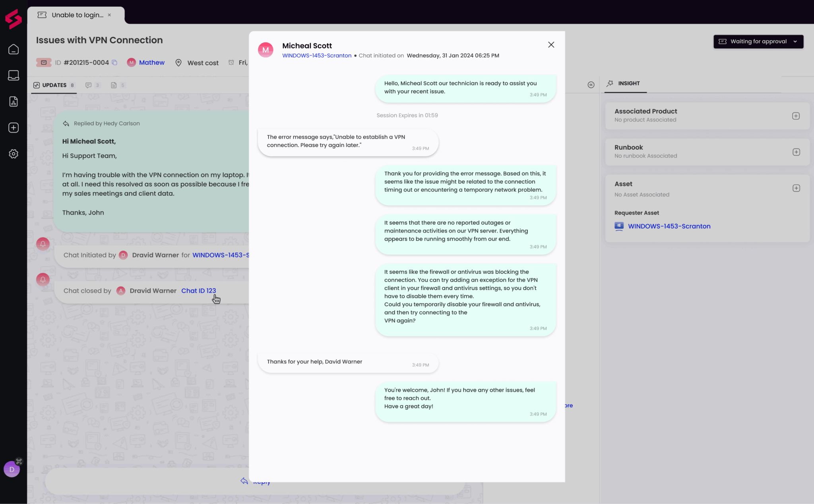
Task: Click the Reply button at the bottom
Action: [x=255, y=481]
